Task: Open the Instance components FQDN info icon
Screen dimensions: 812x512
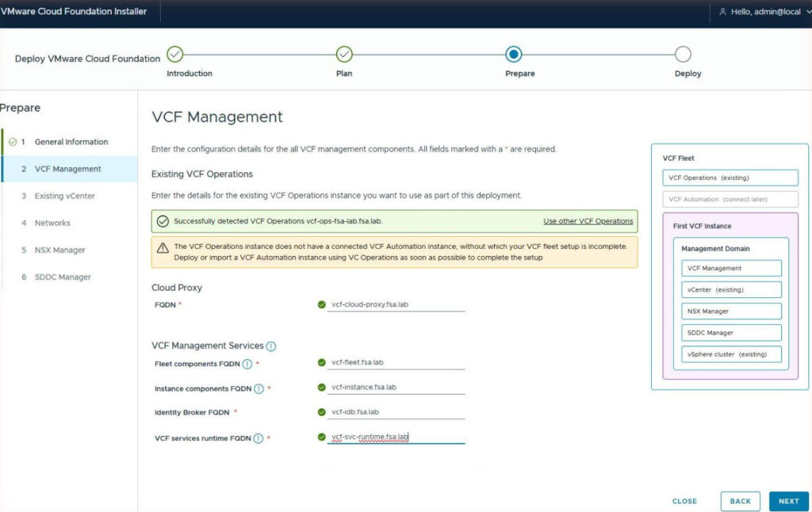Action: coord(259,389)
